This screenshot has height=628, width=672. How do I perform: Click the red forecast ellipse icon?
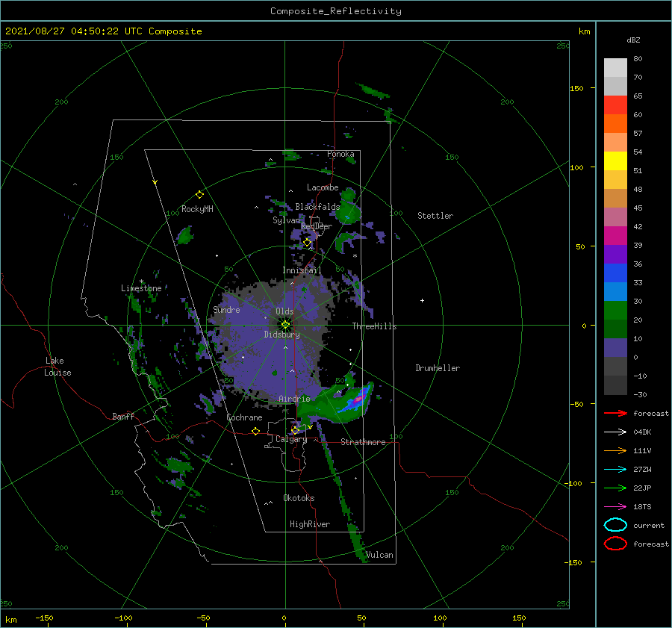pyautogui.click(x=615, y=544)
